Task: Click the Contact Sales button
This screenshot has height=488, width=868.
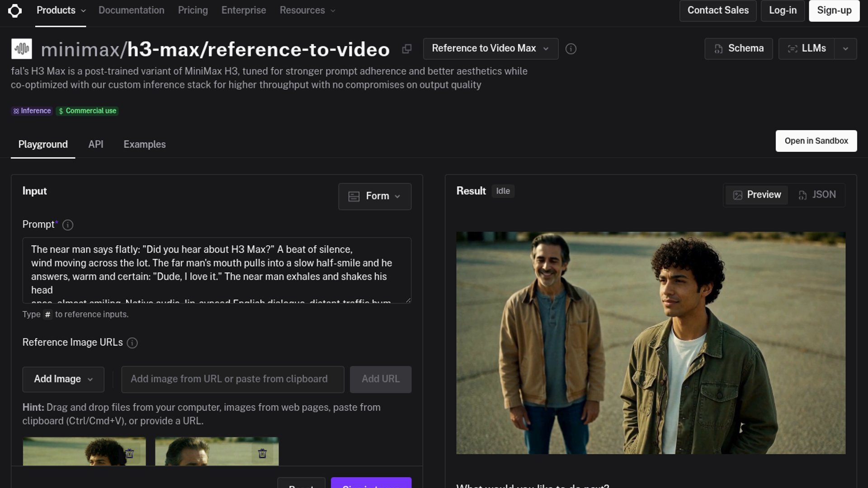Action: pyautogui.click(x=718, y=10)
